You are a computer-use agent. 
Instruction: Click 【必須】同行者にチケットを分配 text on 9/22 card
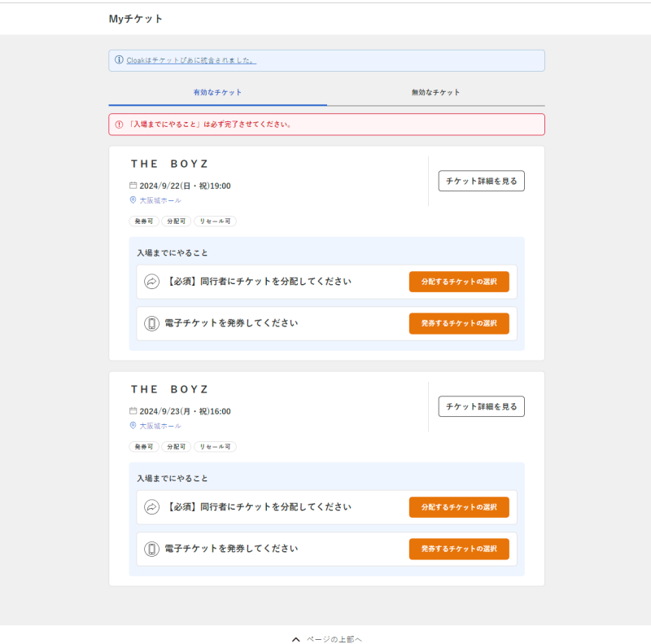[258, 281]
